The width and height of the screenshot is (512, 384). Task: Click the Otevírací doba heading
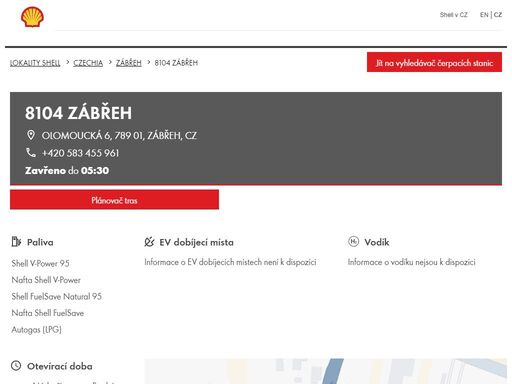[x=60, y=366]
